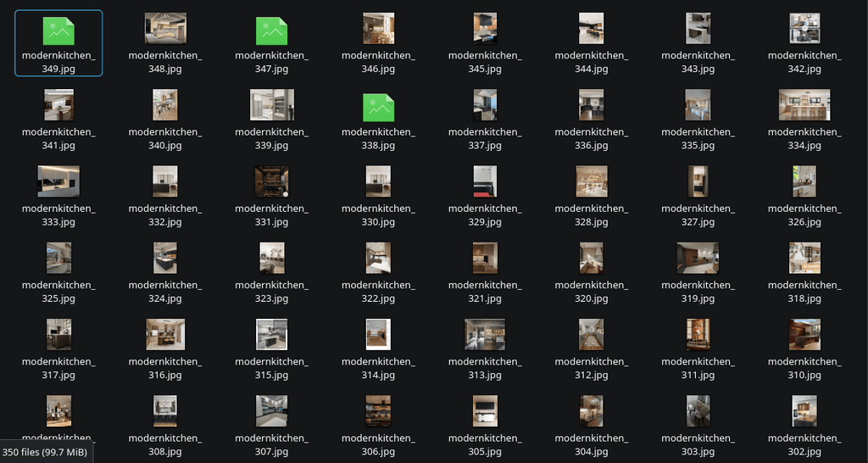Click the file name label modernkitchen_310.jpg
Image resolution: width=868 pixels, height=463 pixels.
coord(804,368)
